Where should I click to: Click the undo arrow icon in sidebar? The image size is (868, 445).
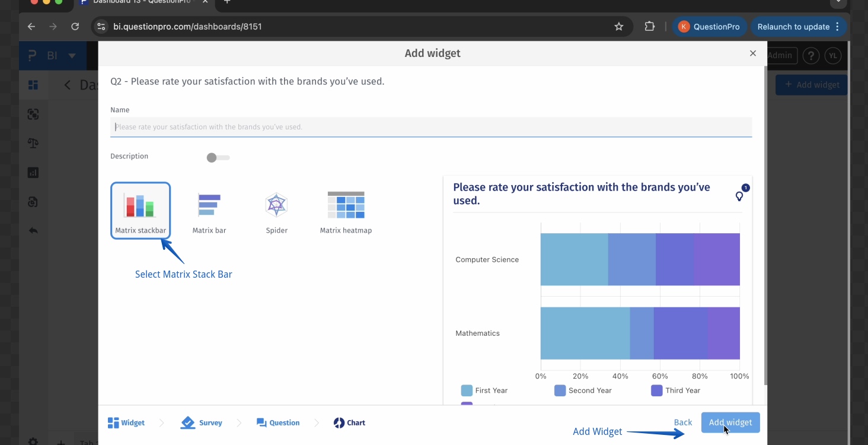[x=33, y=231]
